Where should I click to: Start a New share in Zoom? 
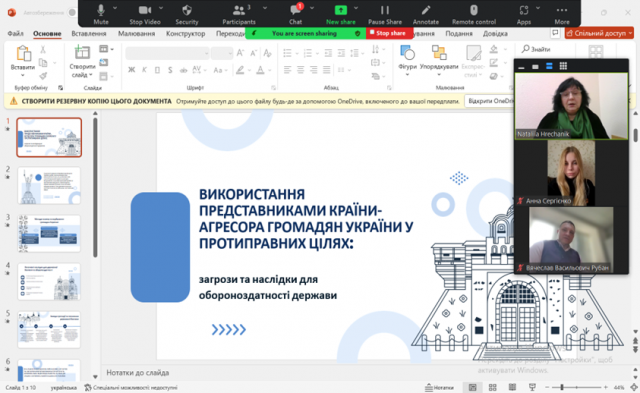tap(340, 14)
